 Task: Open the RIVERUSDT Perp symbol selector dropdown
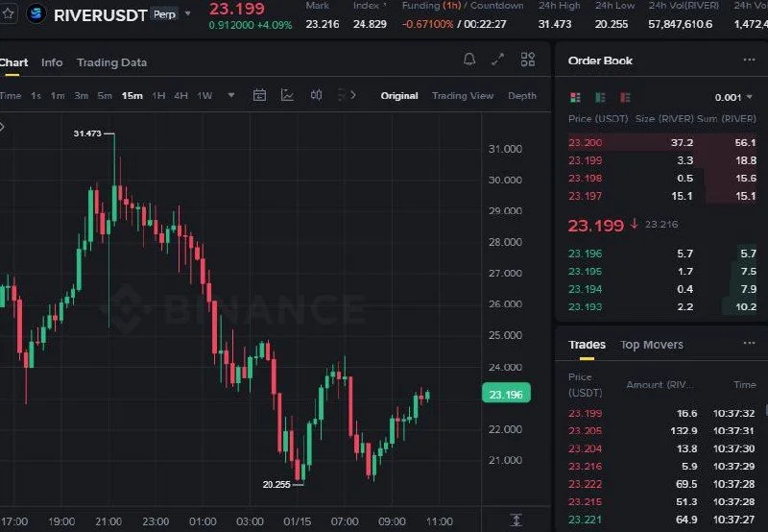click(x=187, y=13)
